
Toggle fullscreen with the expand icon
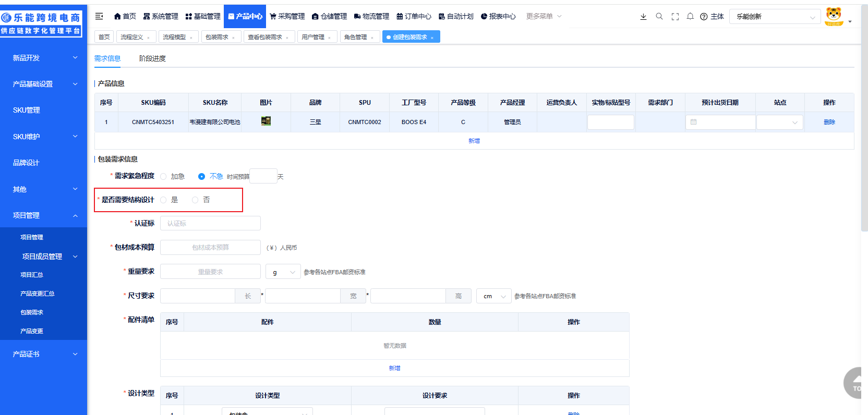[675, 17]
